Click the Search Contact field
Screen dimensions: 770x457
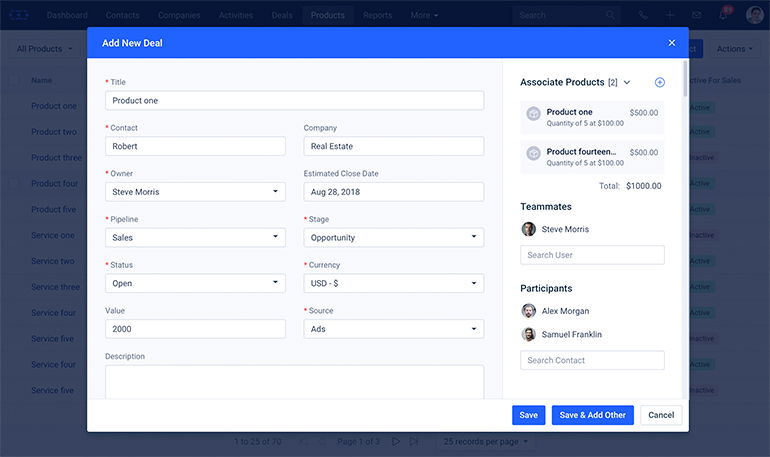[x=592, y=360]
